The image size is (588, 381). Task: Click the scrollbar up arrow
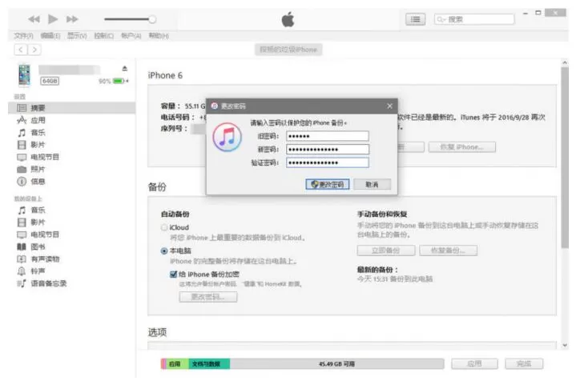[x=565, y=62]
